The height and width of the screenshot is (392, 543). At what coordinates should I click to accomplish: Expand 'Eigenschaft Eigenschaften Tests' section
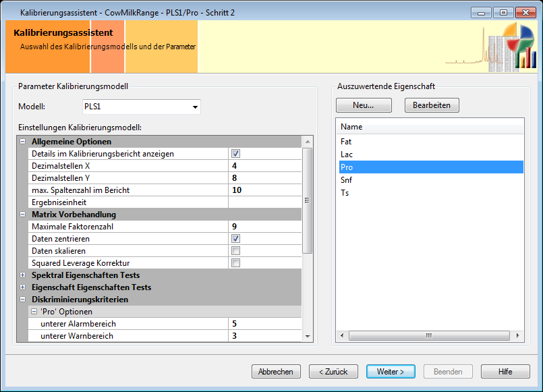point(23,287)
